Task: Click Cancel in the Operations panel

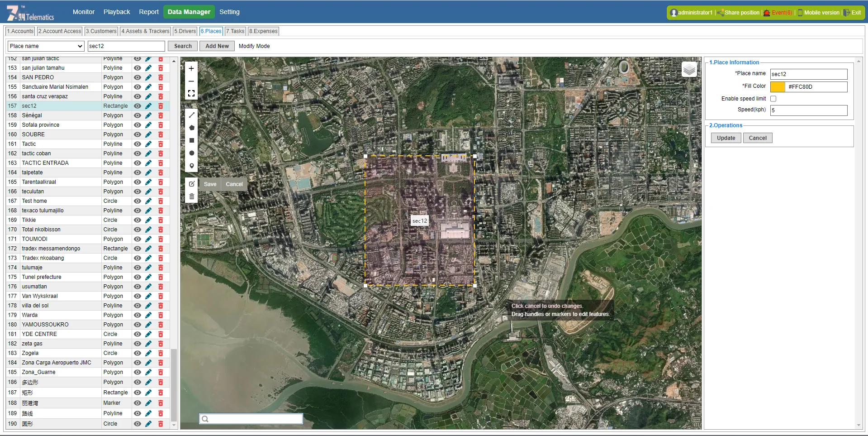Action: (758, 138)
